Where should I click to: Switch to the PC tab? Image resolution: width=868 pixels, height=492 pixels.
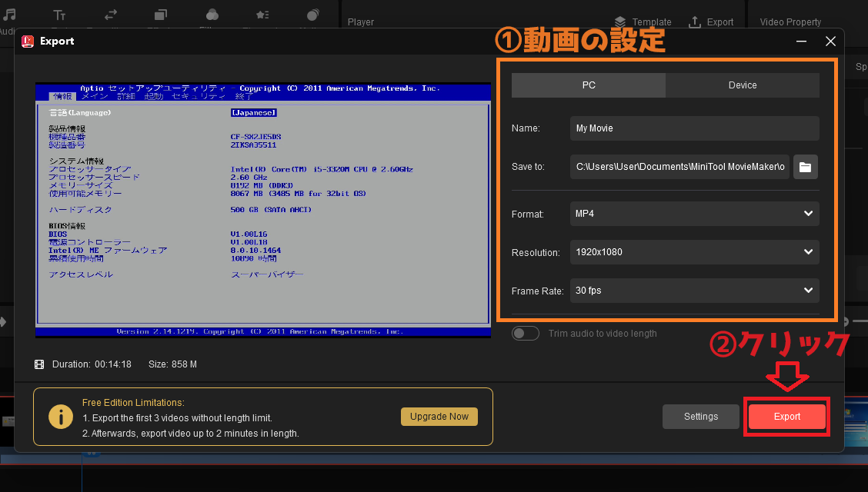tap(589, 85)
